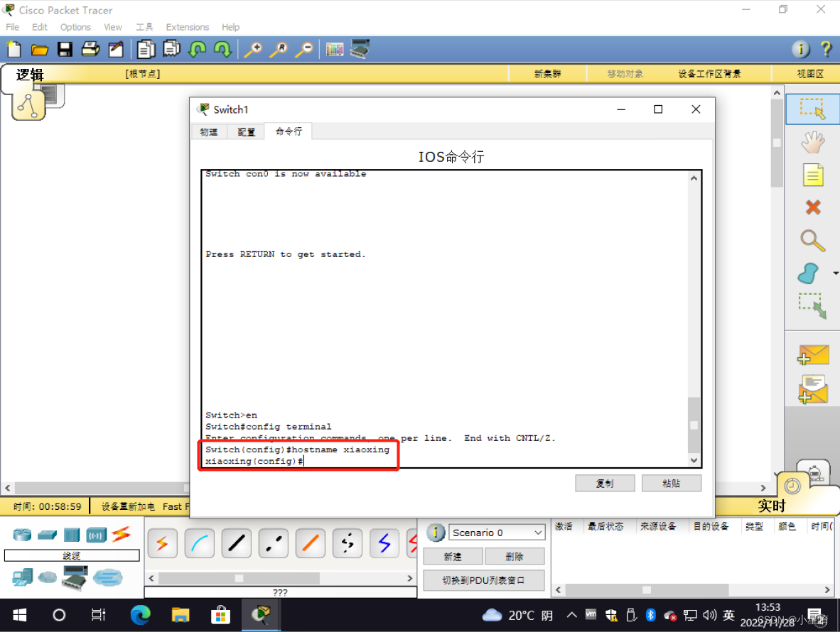Click the 新集群 button
840x632 pixels.
pos(547,74)
